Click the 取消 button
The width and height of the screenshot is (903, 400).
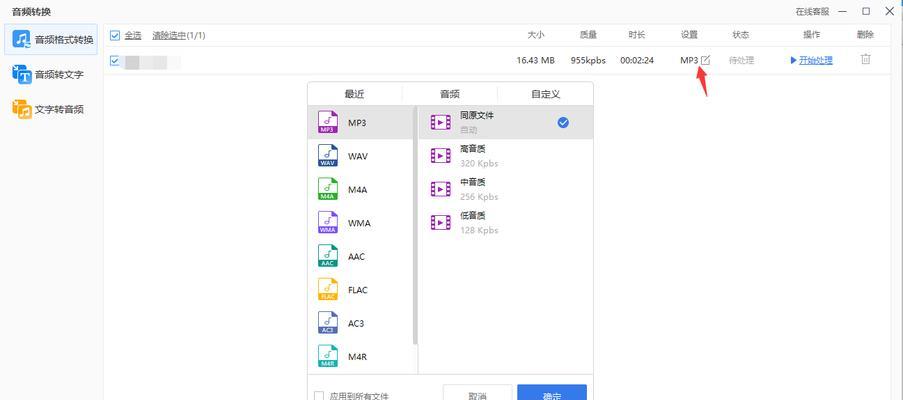(477, 394)
